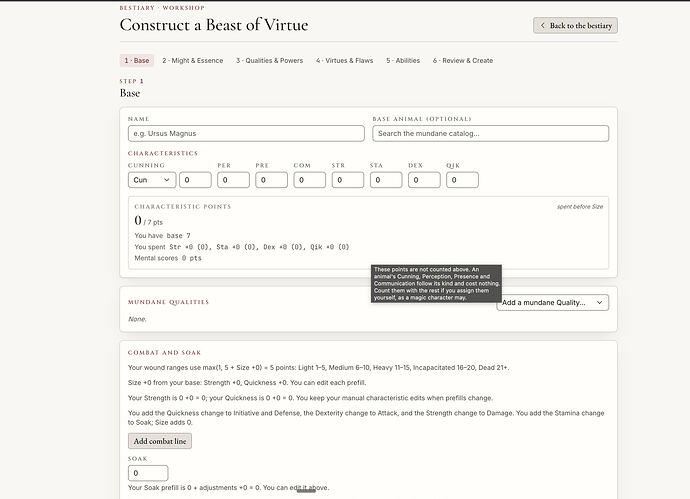Click the PRE characteristic input
This screenshot has width=690, height=499.
[x=272, y=180]
